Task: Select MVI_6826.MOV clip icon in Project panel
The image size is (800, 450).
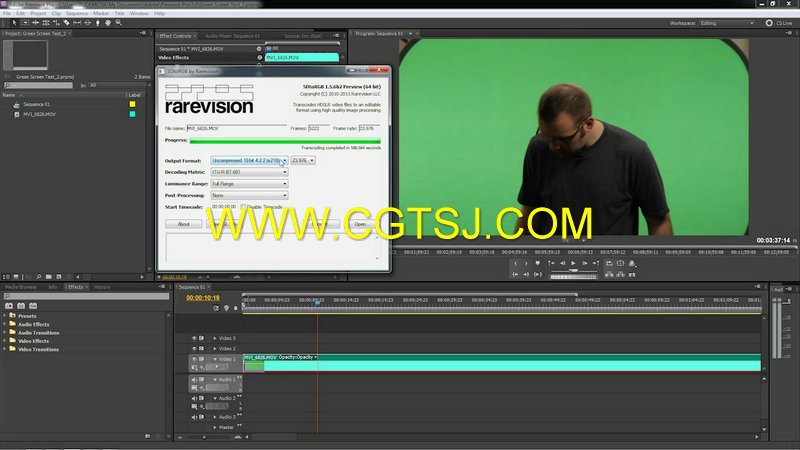Action: (17, 115)
